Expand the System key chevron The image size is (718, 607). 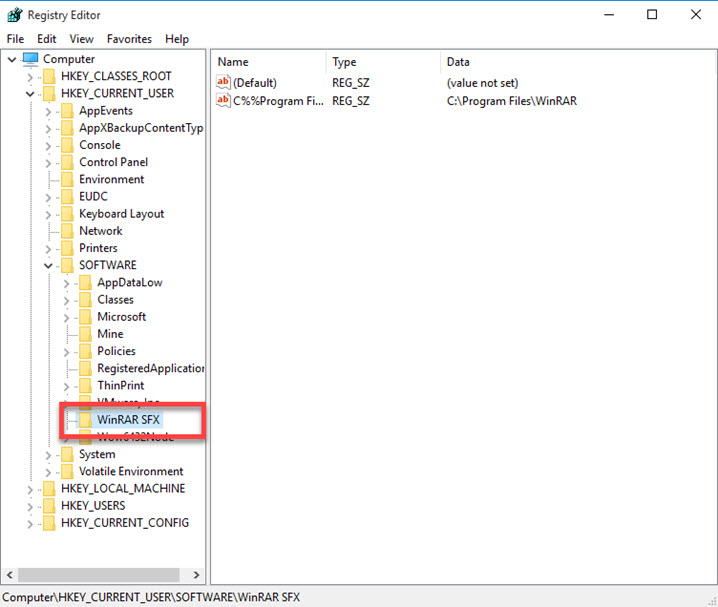[48, 455]
